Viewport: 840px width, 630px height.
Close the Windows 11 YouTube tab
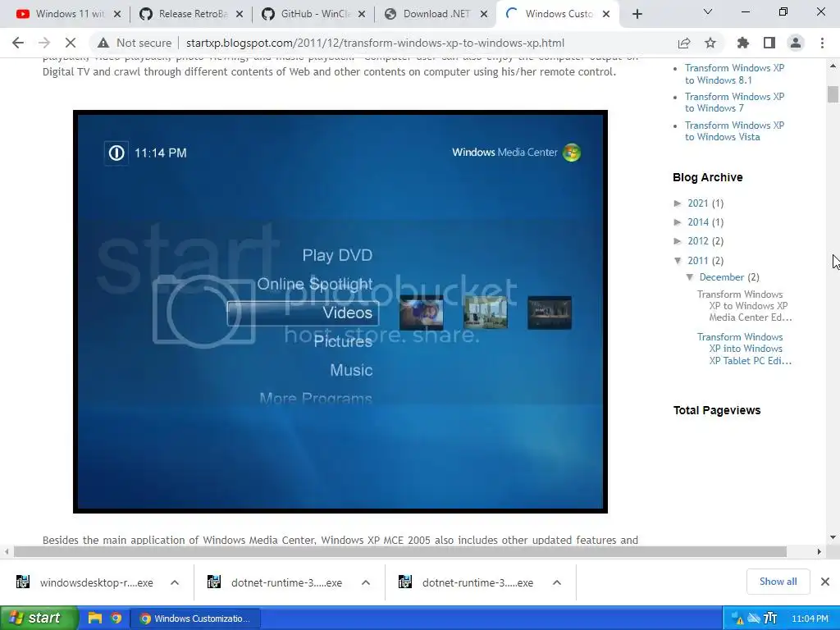tap(117, 15)
